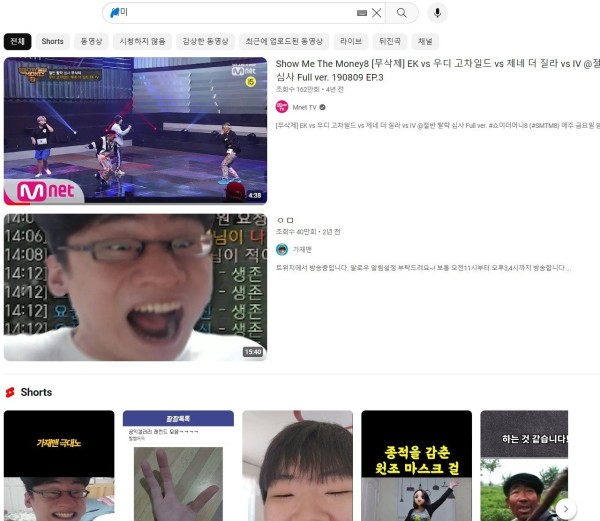
Task: Click the description text of the Show Me The Money8 video
Action: pyautogui.click(x=437, y=125)
